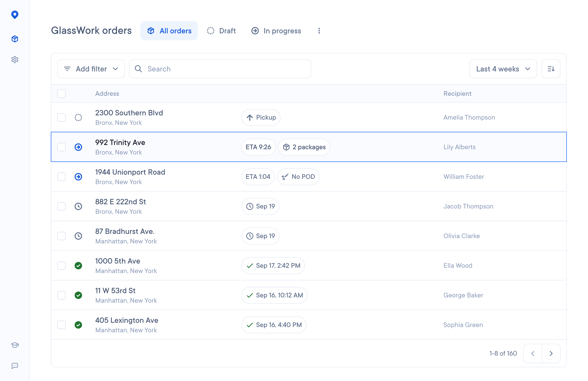Focus the Search orders field
The width and height of the screenshot is (588, 381).
click(220, 69)
